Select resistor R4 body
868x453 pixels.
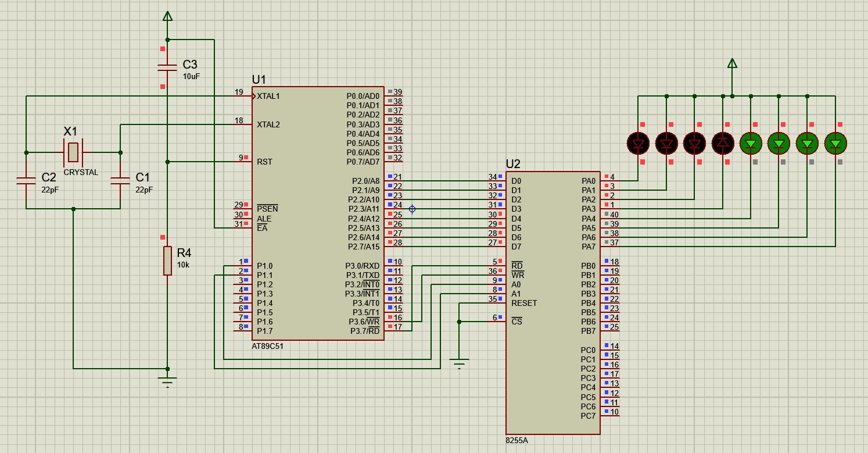[x=167, y=261]
